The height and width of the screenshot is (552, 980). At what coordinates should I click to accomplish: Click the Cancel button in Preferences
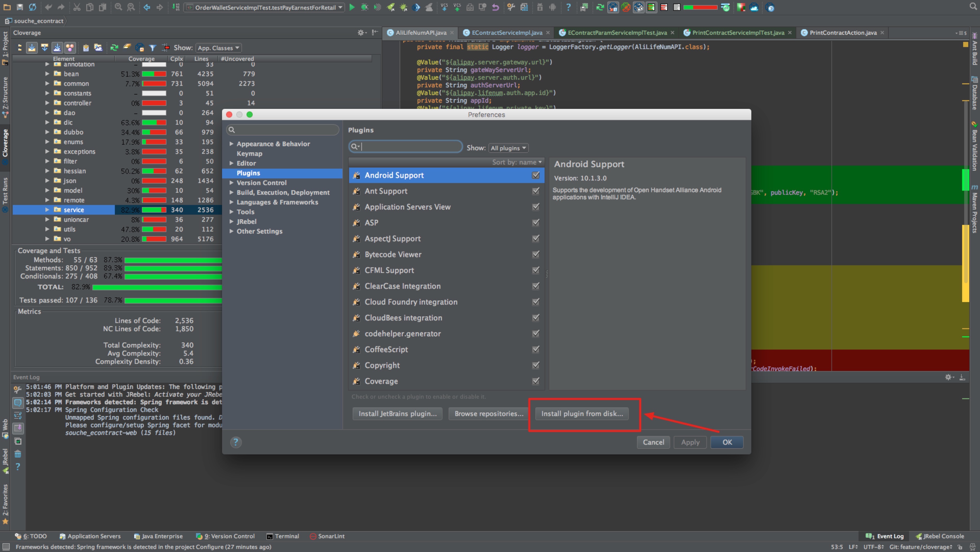tap(653, 442)
